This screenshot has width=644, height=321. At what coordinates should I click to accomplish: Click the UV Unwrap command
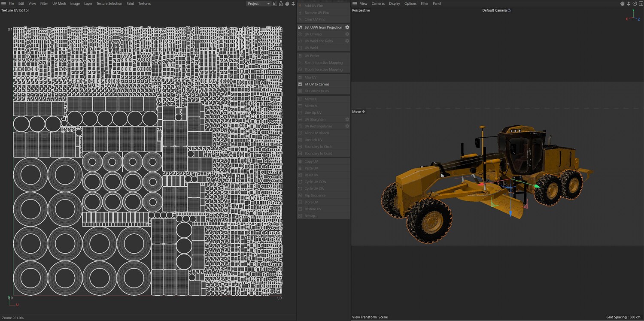(x=324, y=34)
